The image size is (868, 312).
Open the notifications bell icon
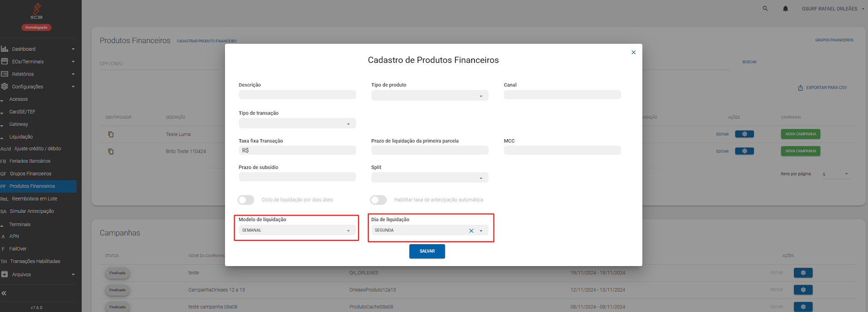click(785, 9)
